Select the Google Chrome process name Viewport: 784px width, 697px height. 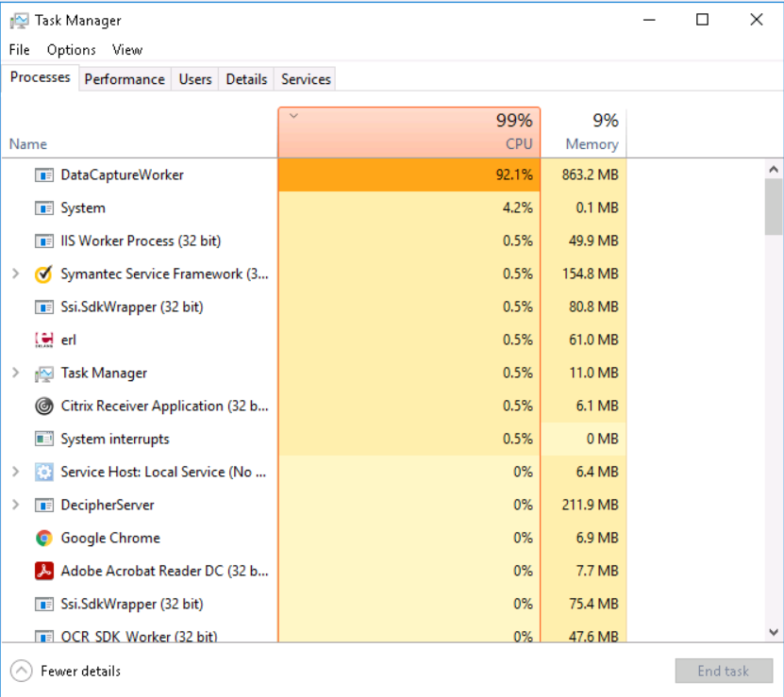pos(110,538)
